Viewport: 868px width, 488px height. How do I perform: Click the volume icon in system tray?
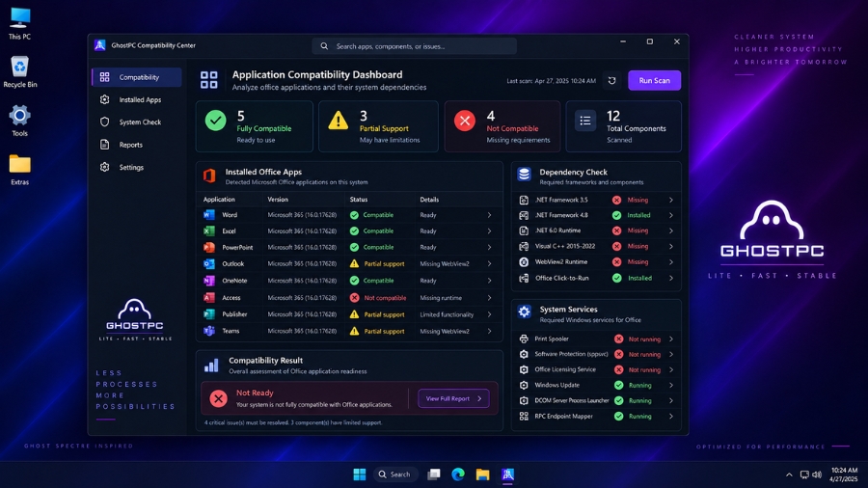817,474
